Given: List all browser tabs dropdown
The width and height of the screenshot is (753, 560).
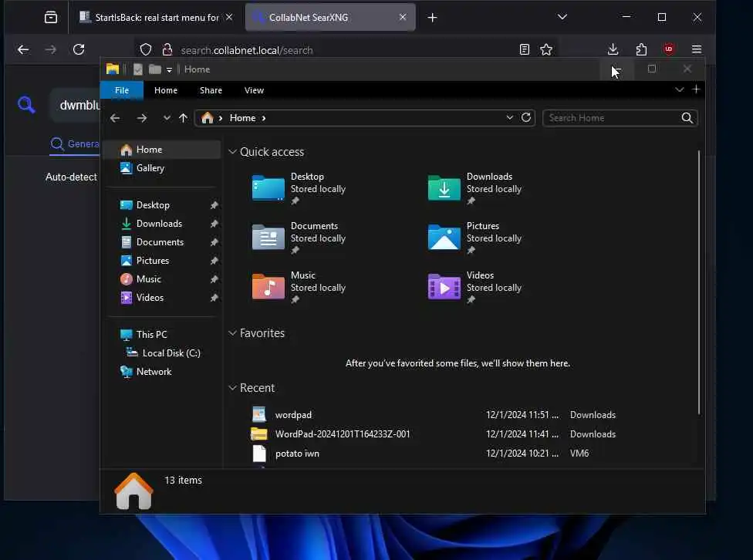Looking at the screenshot, I should point(562,17).
